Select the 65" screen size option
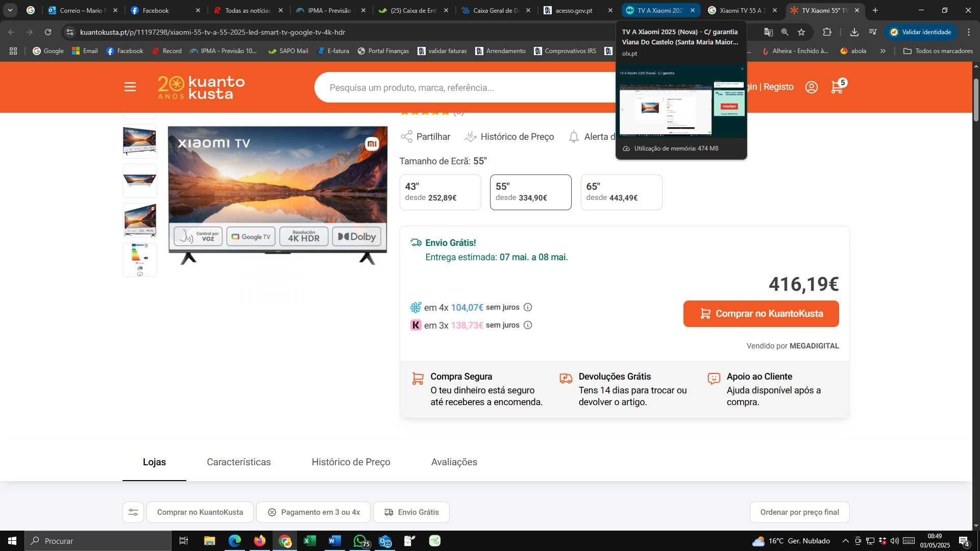 (621, 192)
